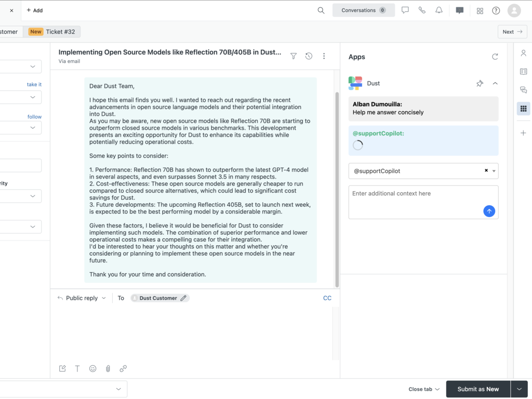
Task: Collapse the Dust app section
Action: click(x=495, y=83)
